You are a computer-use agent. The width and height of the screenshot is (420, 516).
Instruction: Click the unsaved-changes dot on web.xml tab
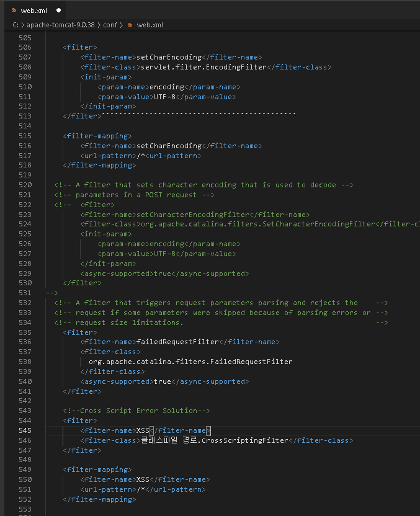58,11
